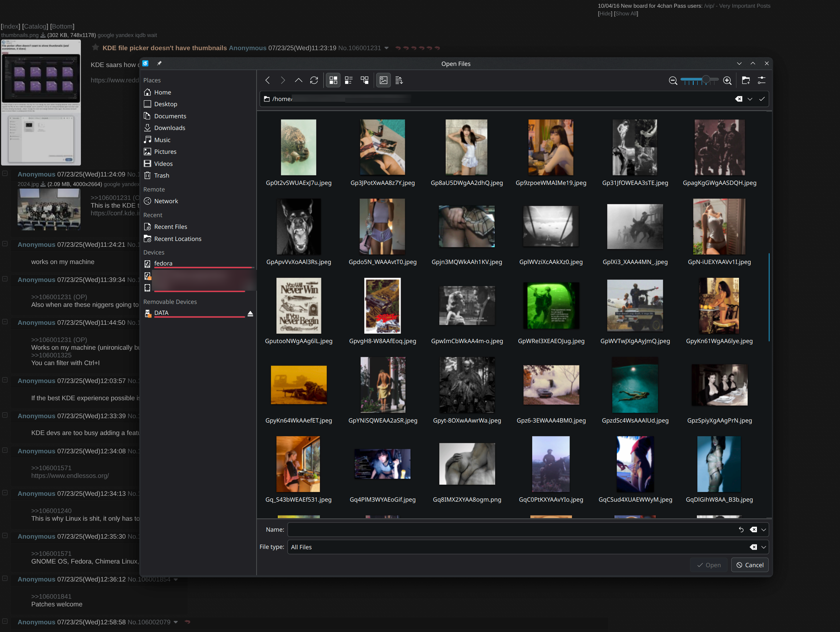Go forward with the right arrow
This screenshot has height=632, width=840.
[x=283, y=80]
